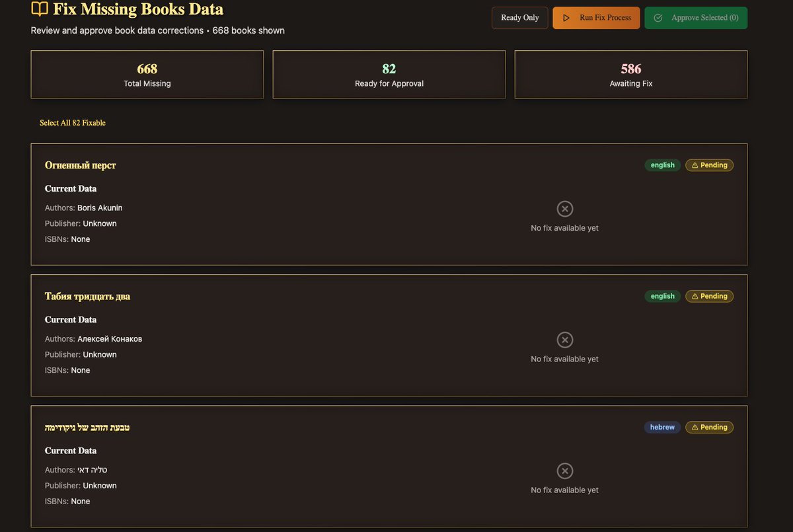Viewport: 793px width, 532px height.
Task: Click warning icon in Табия тридцать два Pending badge
Action: pyautogui.click(x=695, y=296)
